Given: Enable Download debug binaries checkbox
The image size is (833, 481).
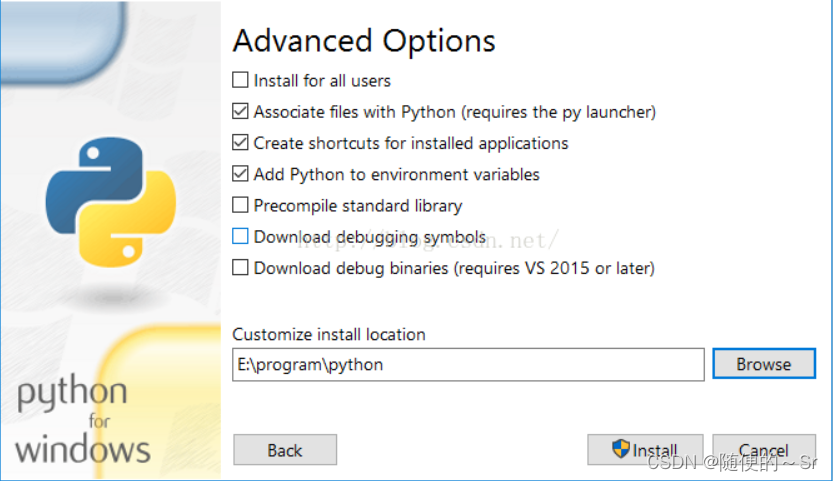Looking at the screenshot, I should click(x=240, y=267).
